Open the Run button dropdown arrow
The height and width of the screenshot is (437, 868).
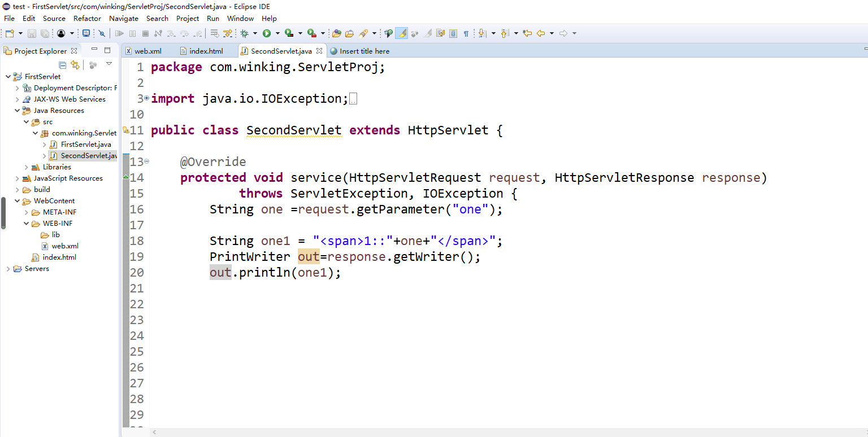click(x=277, y=33)
